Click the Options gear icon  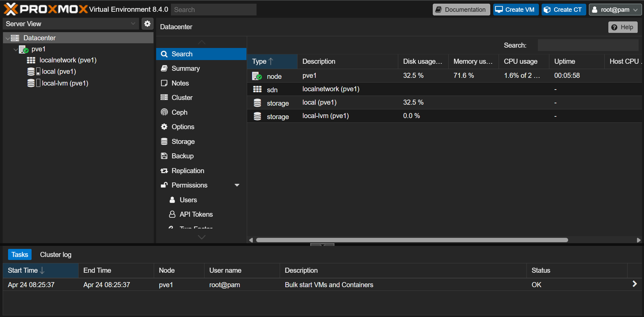tap(164, 127)
